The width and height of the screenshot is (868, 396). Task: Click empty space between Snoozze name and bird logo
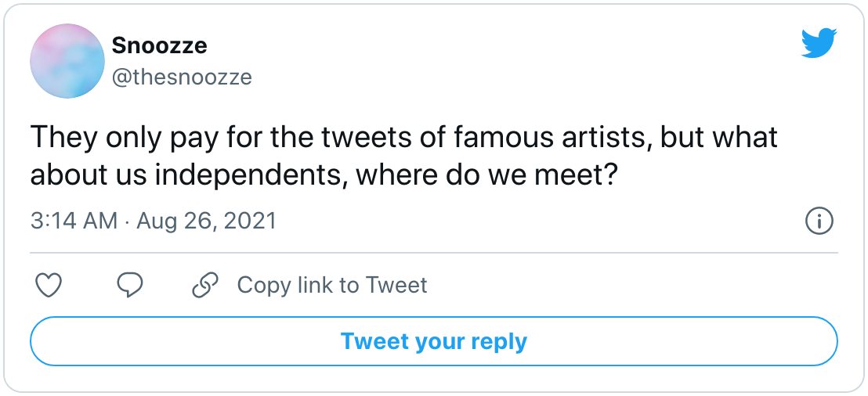[498, 45]
